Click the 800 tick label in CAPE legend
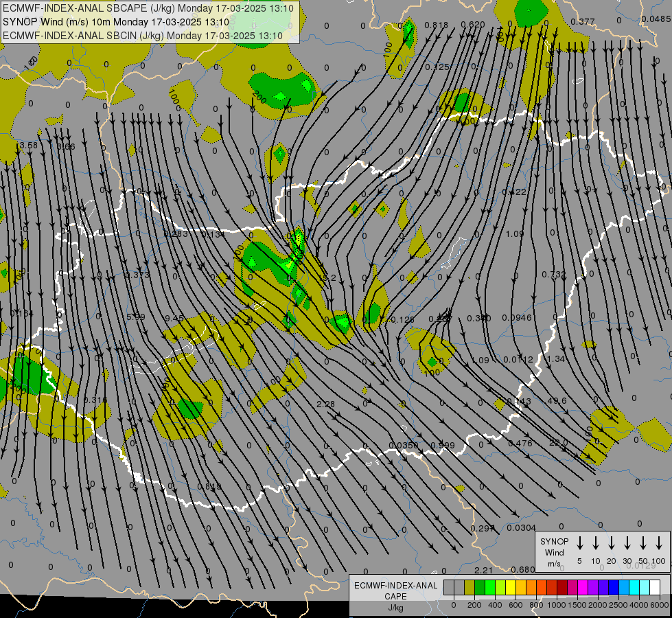The width and height of the screenshot is (672, 618). tap(536, 605)
